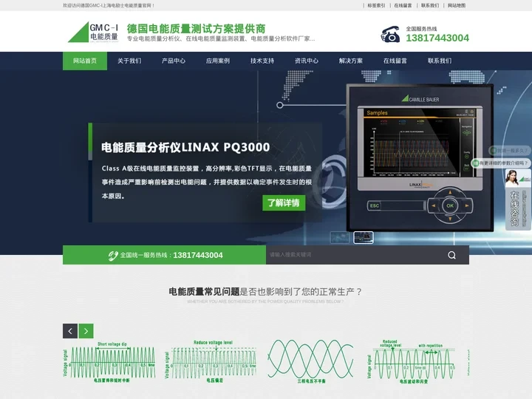532x399 pixels.
Task: Click the 电压波动和闪变 waveform image
Action: [412, 361]
